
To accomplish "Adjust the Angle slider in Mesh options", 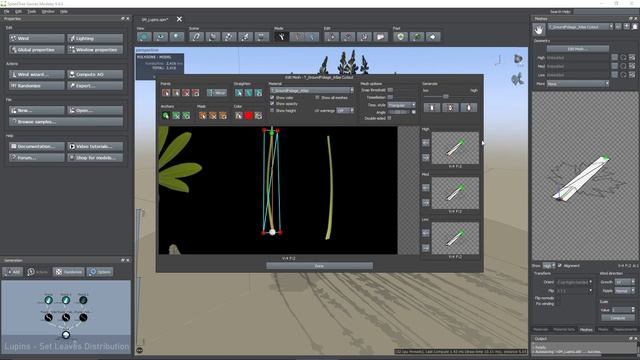I will click(x=399, y=112).
